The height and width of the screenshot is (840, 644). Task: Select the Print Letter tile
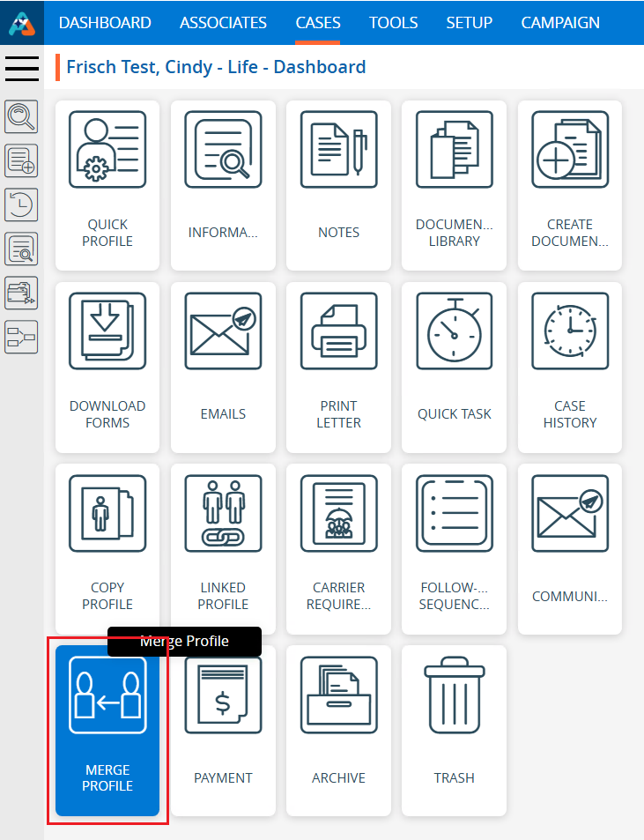(338, 367)
